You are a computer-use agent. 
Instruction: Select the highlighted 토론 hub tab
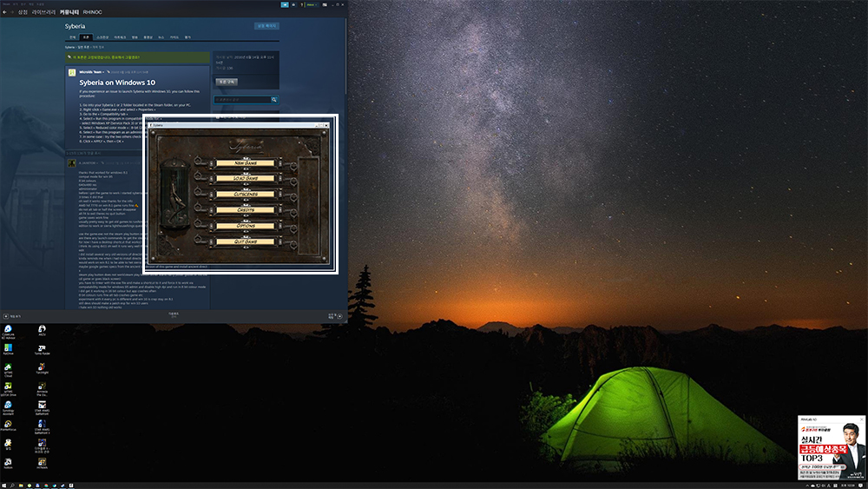(x=85, y=37)
